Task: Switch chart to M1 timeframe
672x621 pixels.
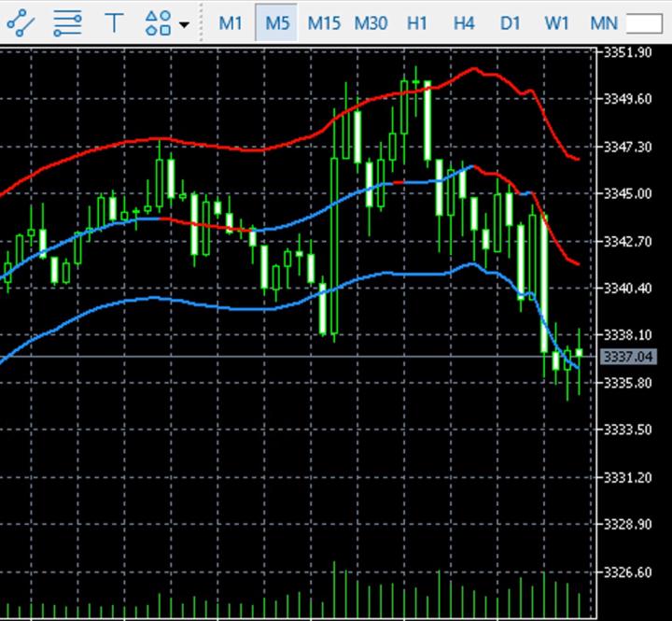Action: tap(231, 22)
